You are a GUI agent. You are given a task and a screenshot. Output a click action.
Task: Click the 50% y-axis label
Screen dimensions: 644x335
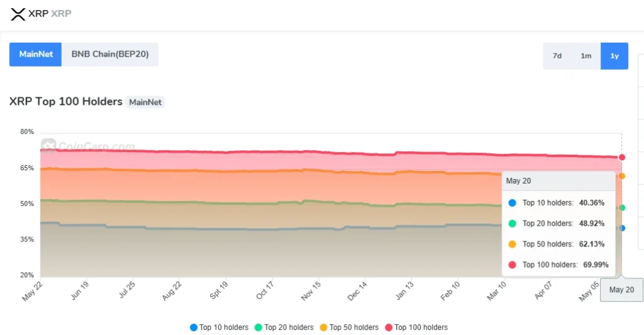coord(27,204)
